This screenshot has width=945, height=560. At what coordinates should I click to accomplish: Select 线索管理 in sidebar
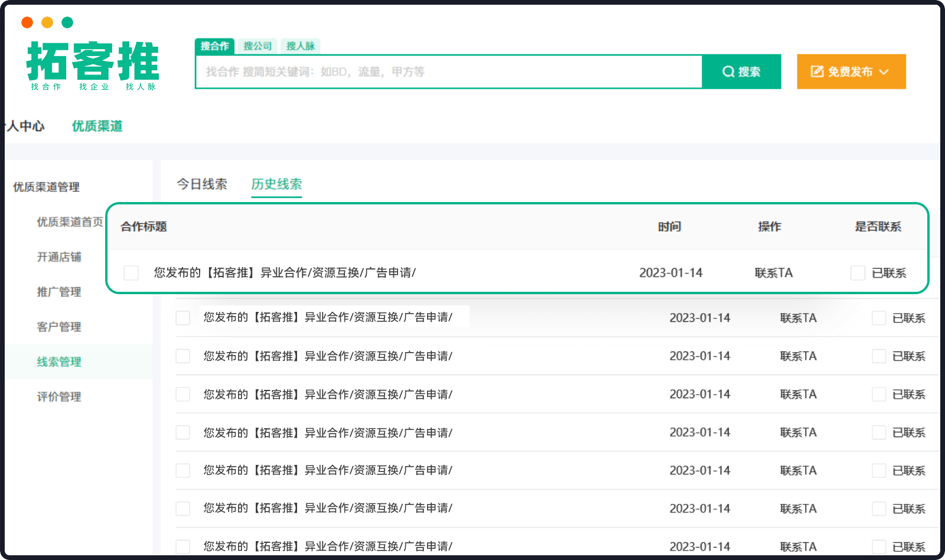click(59, 362)
